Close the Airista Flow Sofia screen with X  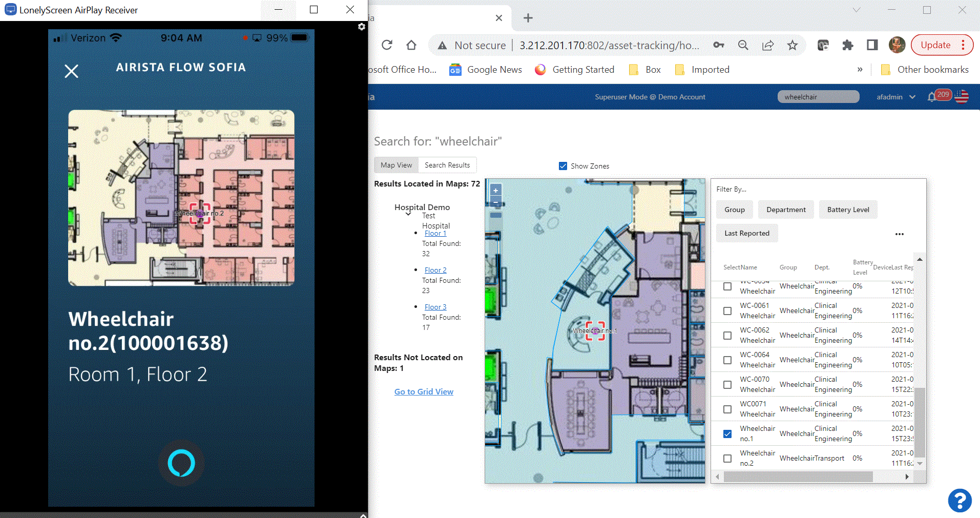[71, 71]
